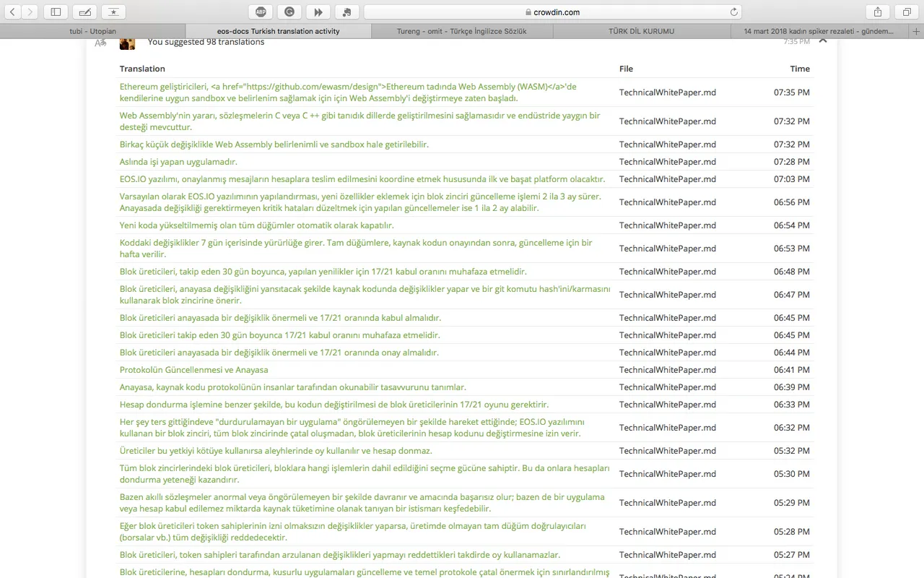Viewport: 924px width, 578px height.
Task: Click the Time column header
Action: coord(800,69)
